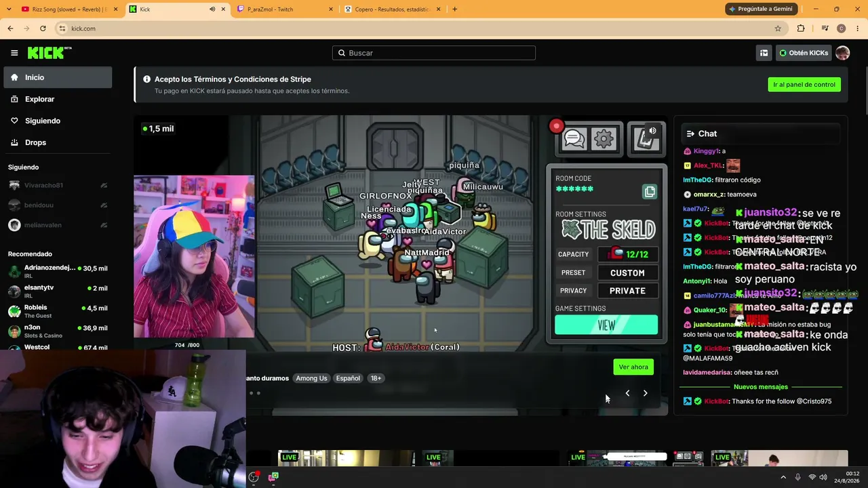This screenshot has width=868, height=488.
Task: Reload the kick.com page
Action: (x=43, y=28)
